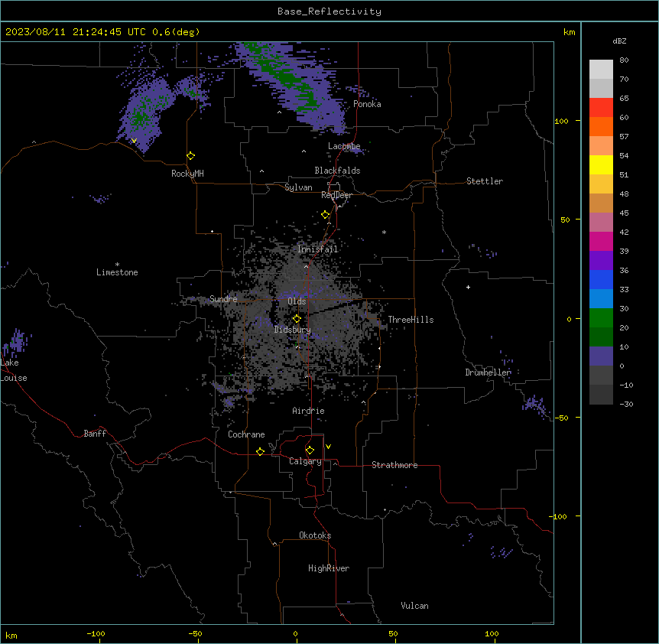659x644 pixels.
Task: Click the small purple echo near Lake Louise
Action: [x=17, y=342]
